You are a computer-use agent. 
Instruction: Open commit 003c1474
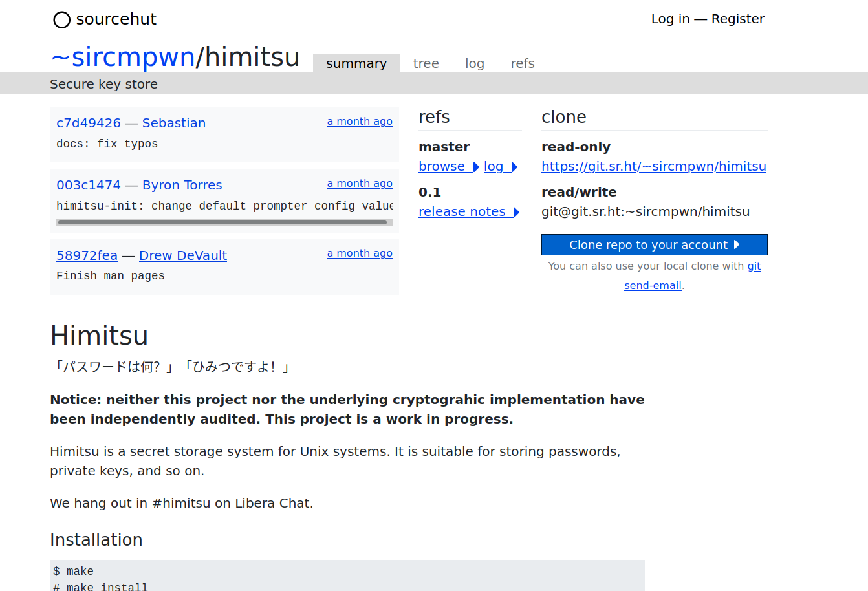89,185
